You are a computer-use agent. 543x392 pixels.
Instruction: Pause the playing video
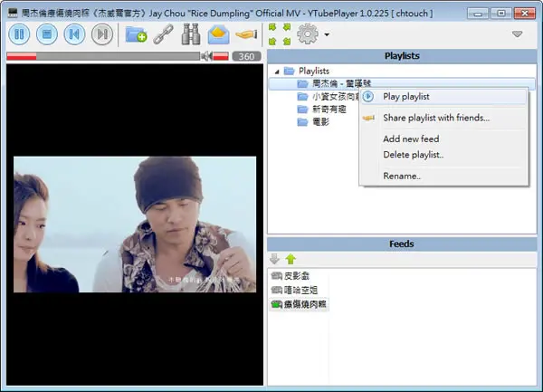tap(19, 34)
